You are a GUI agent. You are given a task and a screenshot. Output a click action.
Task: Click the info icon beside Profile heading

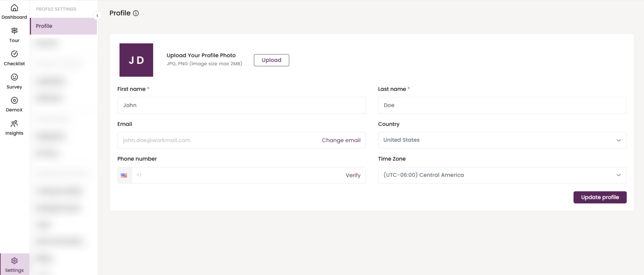(136, 13)
